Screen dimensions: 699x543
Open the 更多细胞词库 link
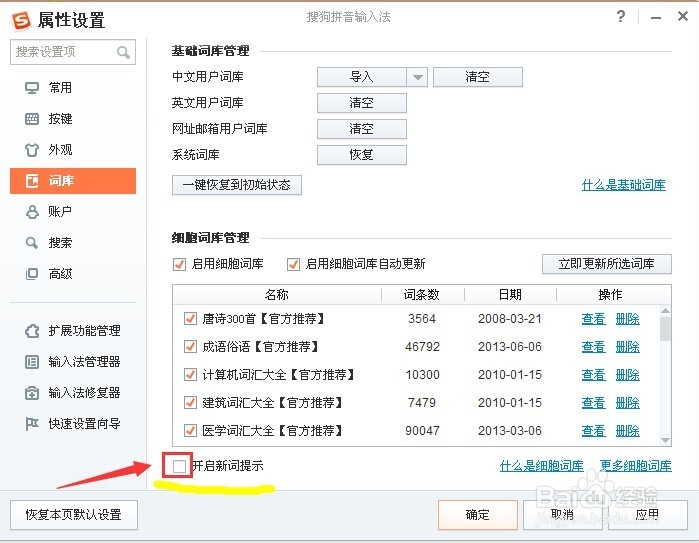(636, 466)
